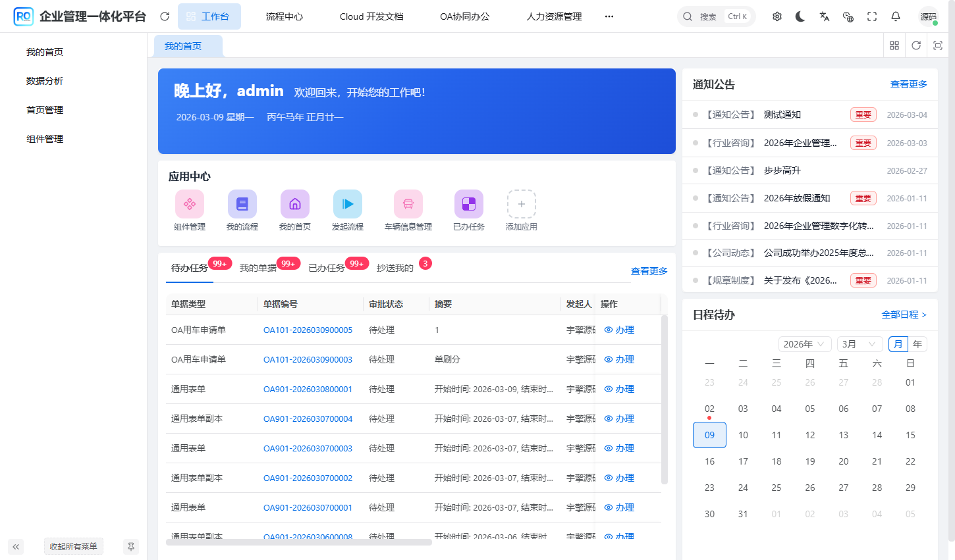点击通知公告的查看更多
955x560 pixels.
[x=908, y=84]
